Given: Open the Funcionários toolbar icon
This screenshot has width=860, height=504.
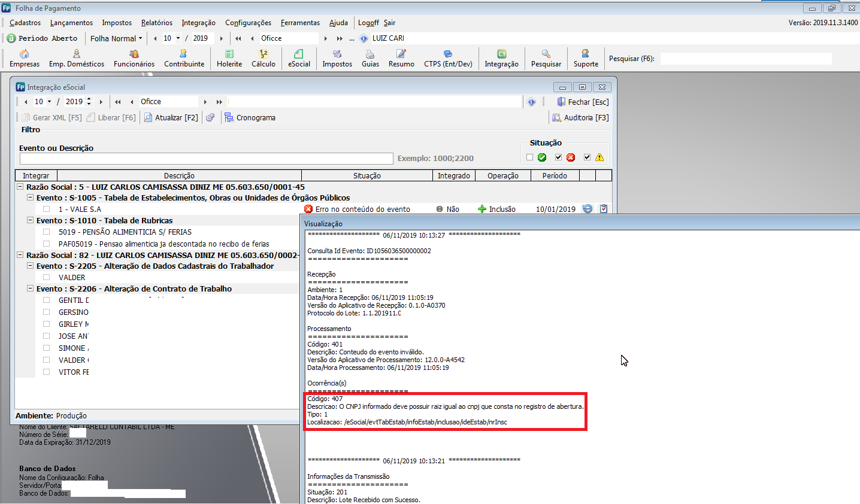Looking at the screenshot, I should [134, 58].
